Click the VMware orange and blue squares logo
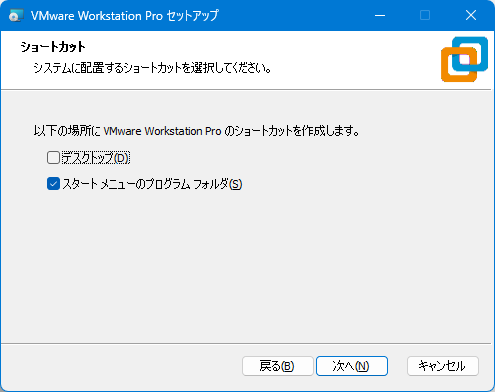The image size is (495, 392). pyautogui.click(x=464, y=59)
